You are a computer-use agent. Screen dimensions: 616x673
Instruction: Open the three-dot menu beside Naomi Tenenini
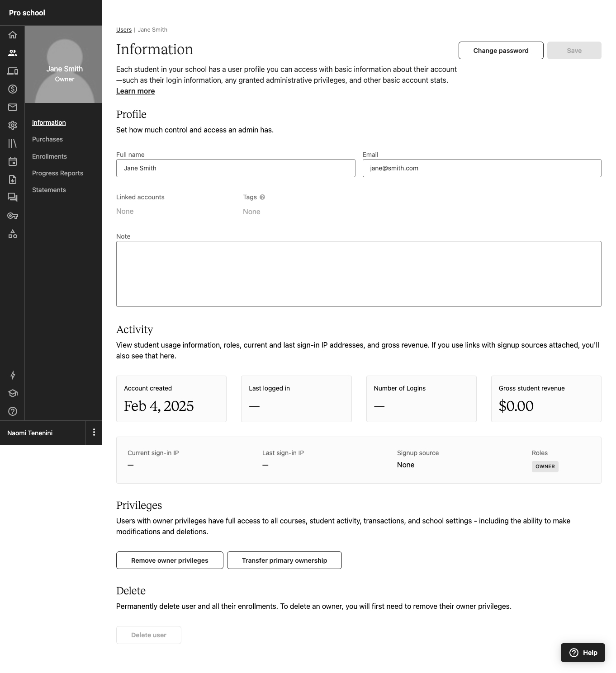pyautogui.click(x=94, y=433)
